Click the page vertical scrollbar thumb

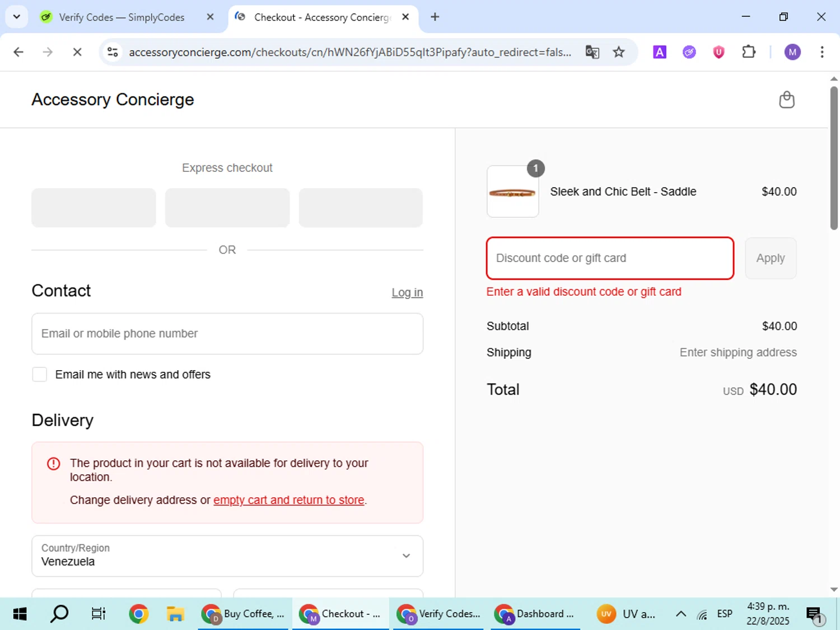click(834, 158)
